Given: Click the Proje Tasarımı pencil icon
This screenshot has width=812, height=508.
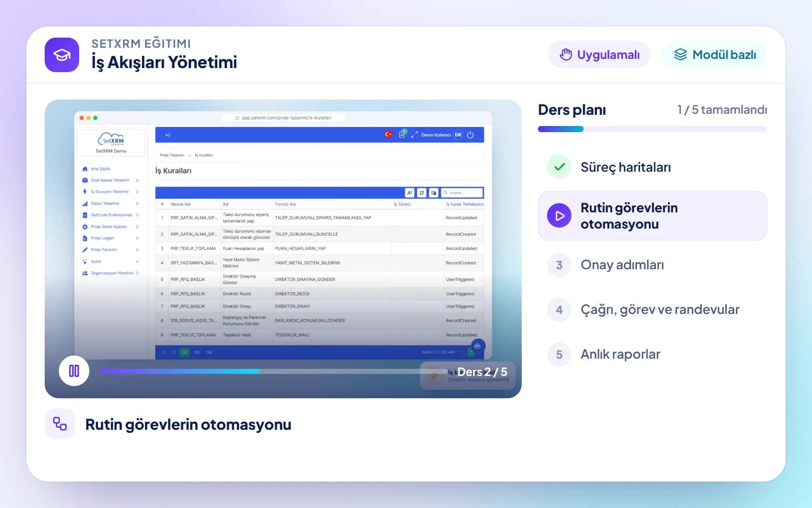Looking at the screenshot, I should click(x=85, y=250).
